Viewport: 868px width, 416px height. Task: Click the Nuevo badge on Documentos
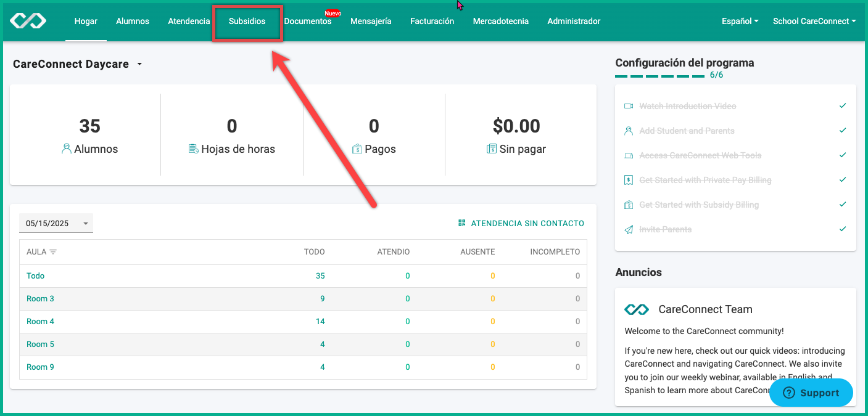333,13
